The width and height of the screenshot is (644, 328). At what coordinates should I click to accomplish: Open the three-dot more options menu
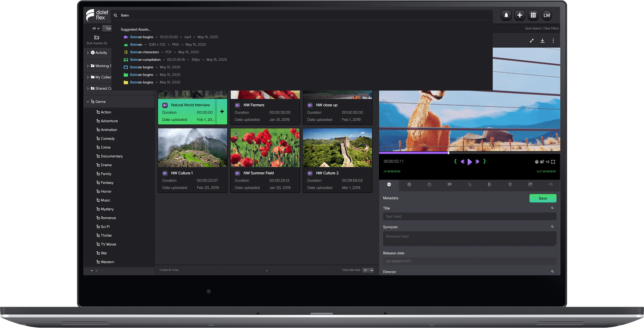tap(553, 41)
